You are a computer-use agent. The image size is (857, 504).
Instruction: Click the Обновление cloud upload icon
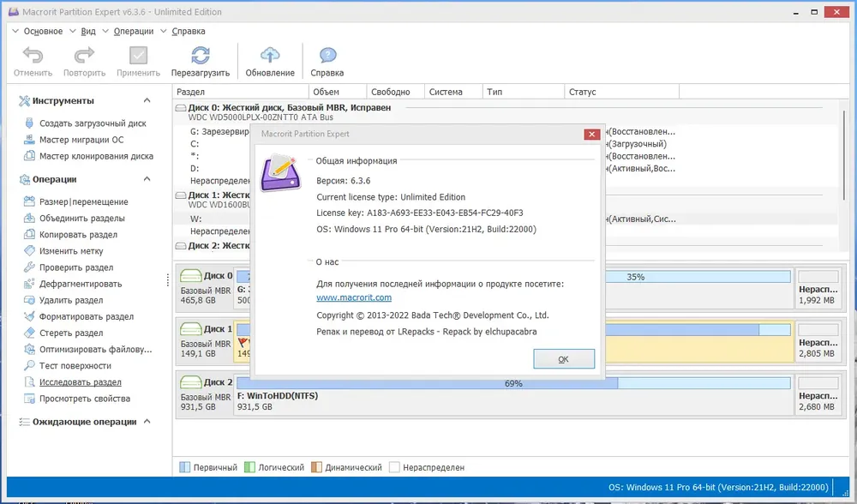pos(270,55)
